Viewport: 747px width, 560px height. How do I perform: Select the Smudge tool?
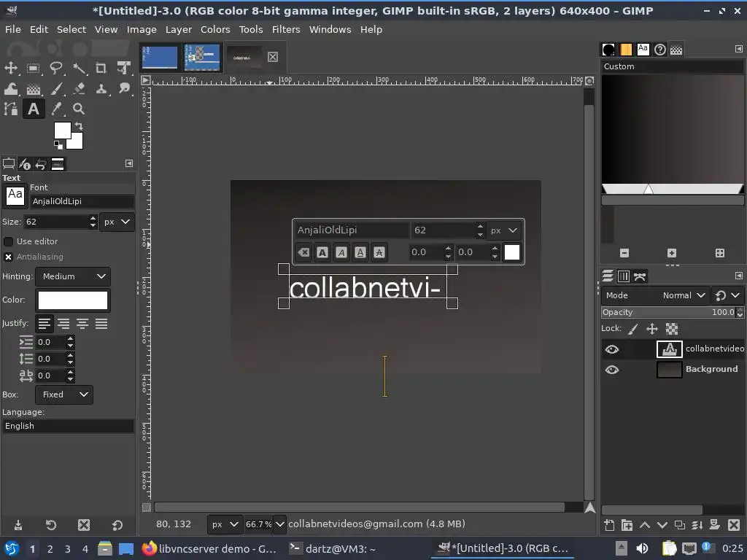(x=124, y=88)
